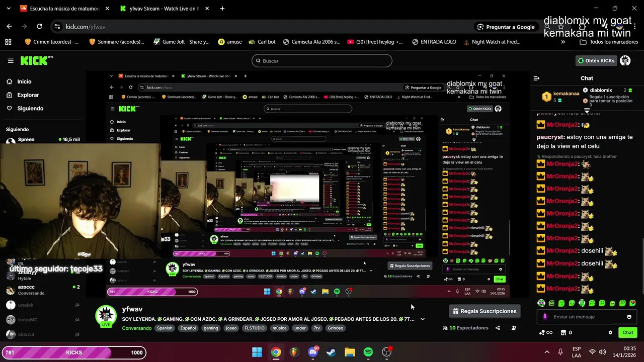Click the microphone icon in the system tray
Viewport: 644px width, 362px height.
point(560,352)
